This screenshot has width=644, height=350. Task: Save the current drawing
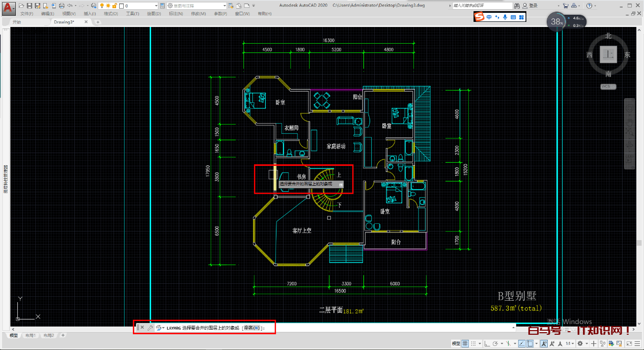pos(30,5)
